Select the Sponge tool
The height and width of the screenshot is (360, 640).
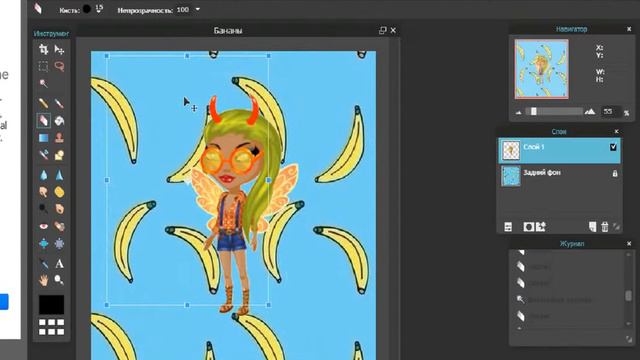59,192
